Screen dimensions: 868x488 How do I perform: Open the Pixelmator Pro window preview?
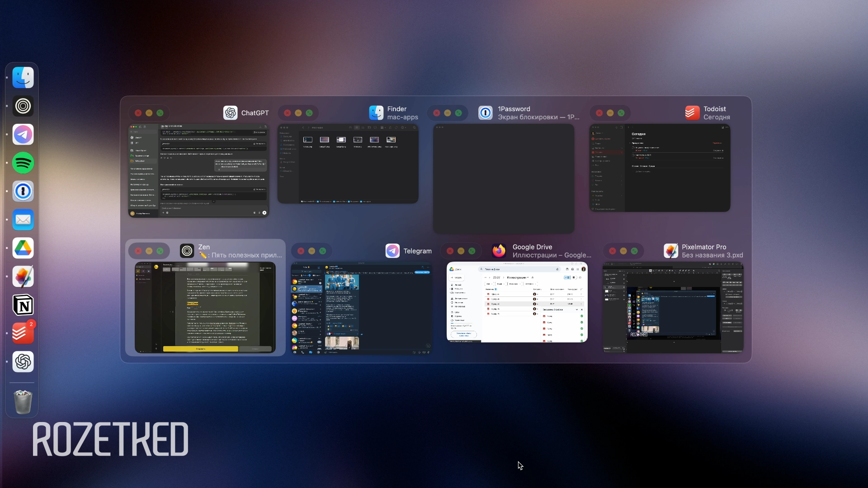pyautogui.click(x=673, y=307)
